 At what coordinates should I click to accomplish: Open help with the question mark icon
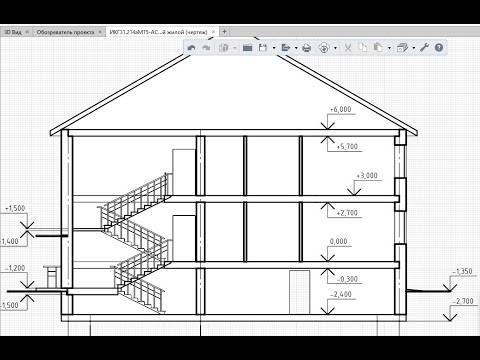pyautogui.click(x=439, y=48)
